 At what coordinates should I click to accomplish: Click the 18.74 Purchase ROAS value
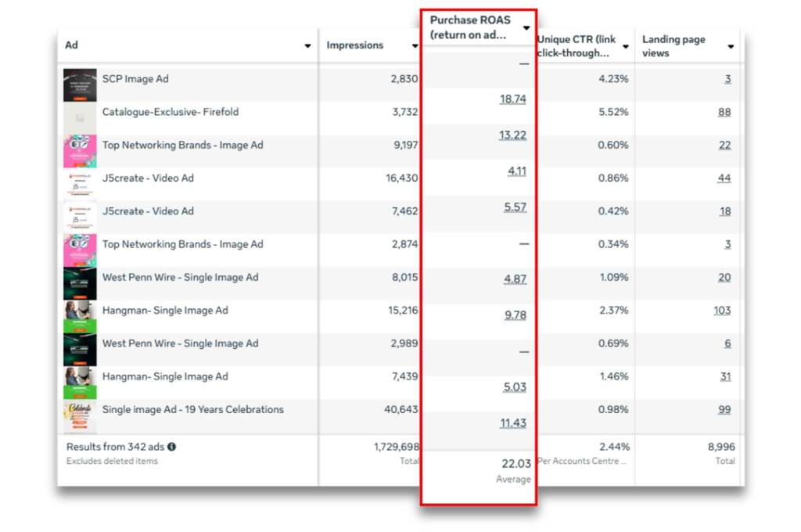coord(512,99)
